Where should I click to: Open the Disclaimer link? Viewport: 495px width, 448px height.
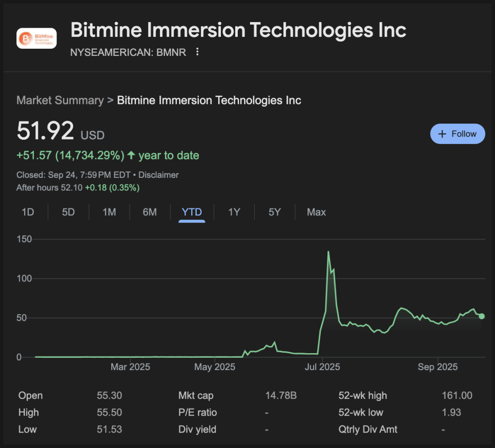coord(158,175)
